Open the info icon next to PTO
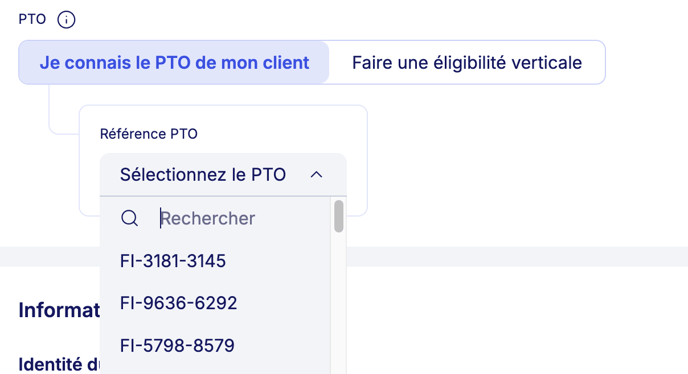Screen dimensions: 688x374 point(66,20)
